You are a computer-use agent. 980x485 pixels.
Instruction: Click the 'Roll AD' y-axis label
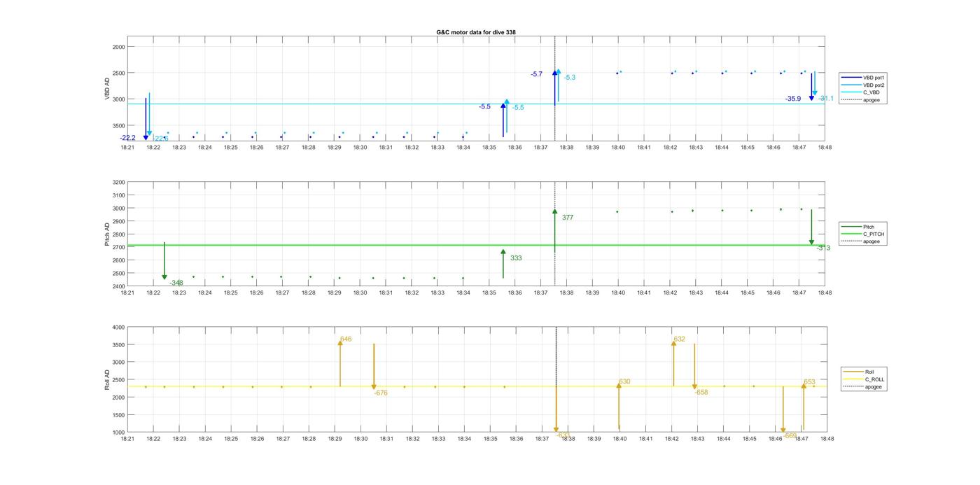click(x=108, y=379)
